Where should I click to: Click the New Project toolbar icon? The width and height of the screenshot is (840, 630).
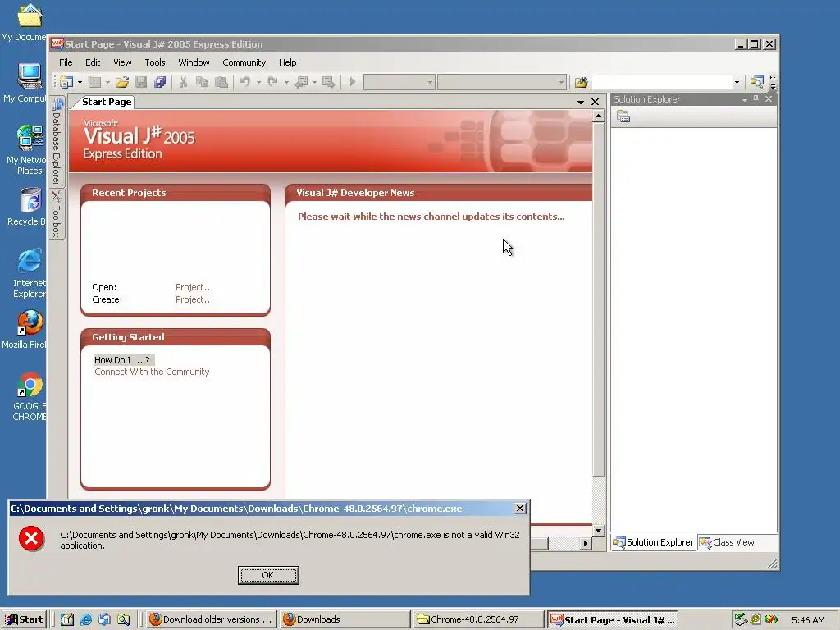tap(66, 82)
